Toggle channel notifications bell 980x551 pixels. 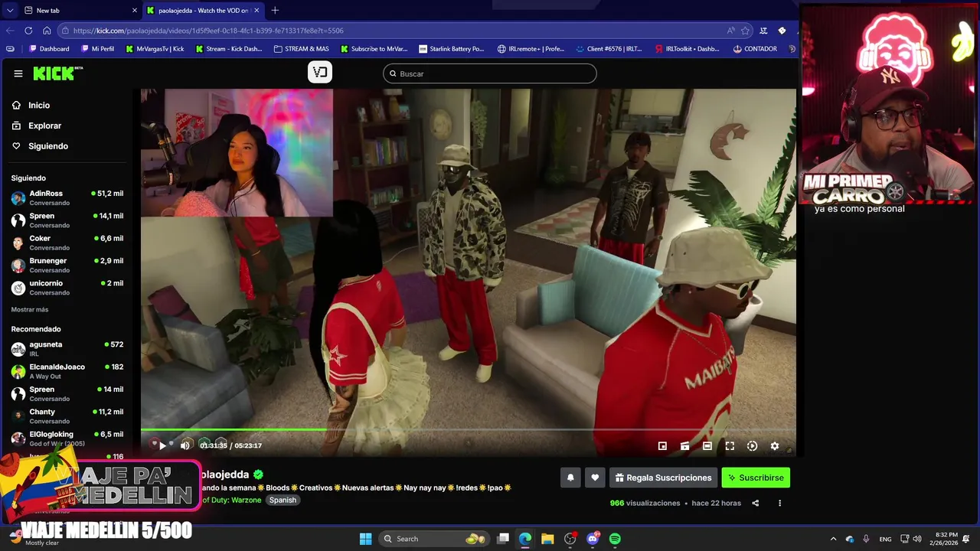(570, 478)
